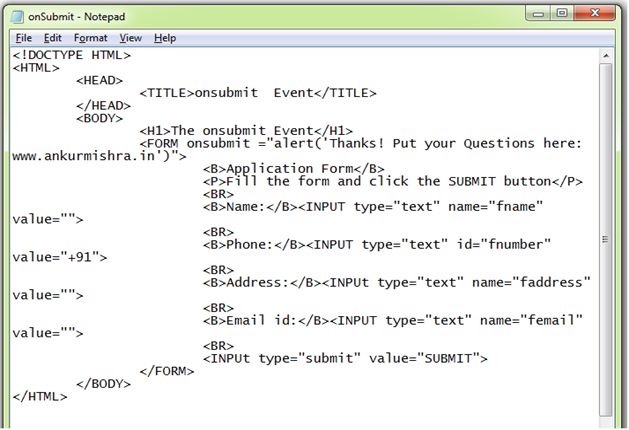Screen dimensions: 629x430
Task: Click the vertical scrollbar up arrow
Action: (606, 55)
